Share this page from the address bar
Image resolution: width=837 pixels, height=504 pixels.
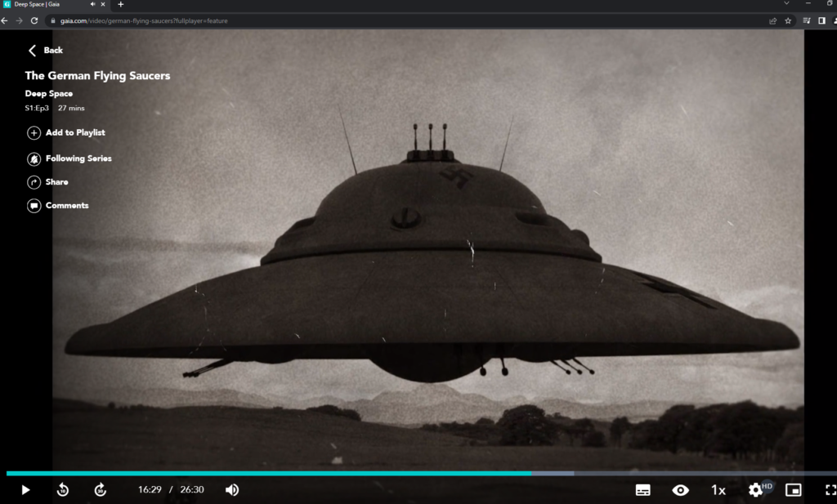tap(772, 20)
